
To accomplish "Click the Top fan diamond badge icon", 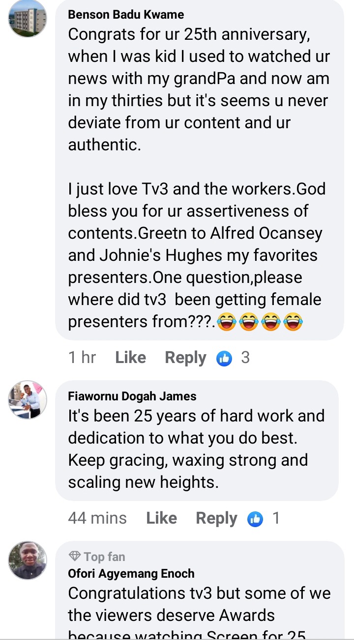I will click(75, 557).
